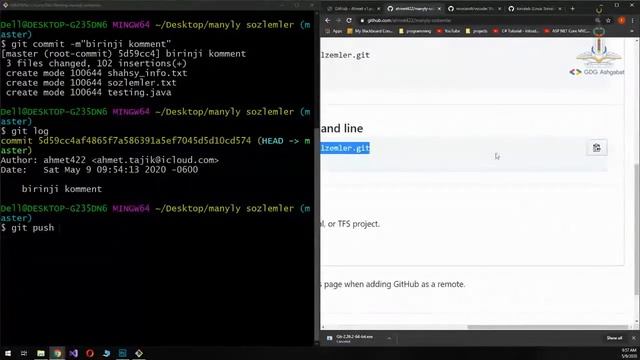Open Chrome three-dot menu
Screen dimensions: 640x360
click(x=633, y=20)
